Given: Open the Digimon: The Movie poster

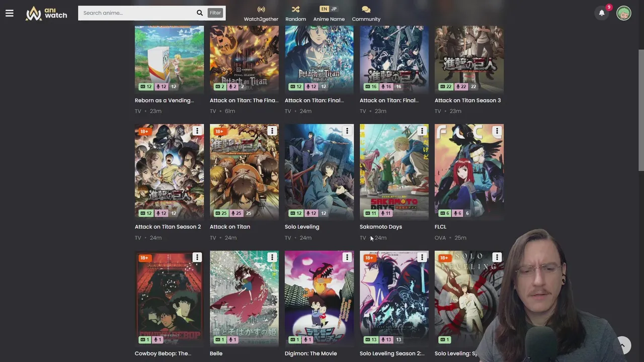Looking at the screenshot, I should 319,298.
